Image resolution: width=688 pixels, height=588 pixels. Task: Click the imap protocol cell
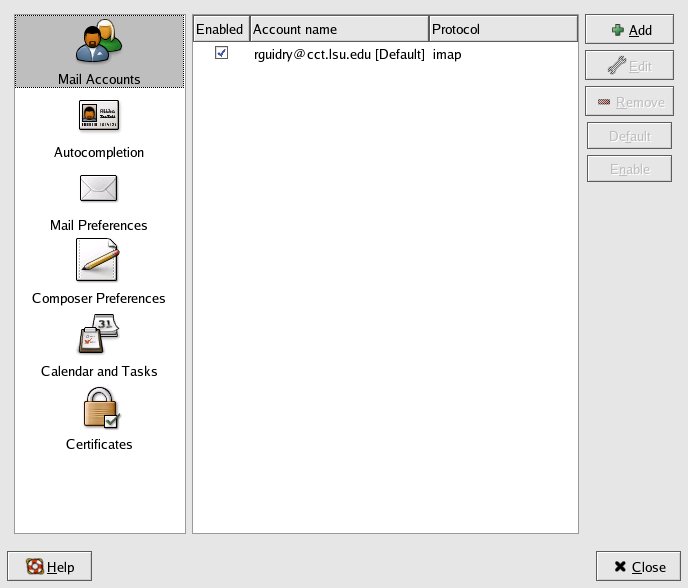point(446,54)
